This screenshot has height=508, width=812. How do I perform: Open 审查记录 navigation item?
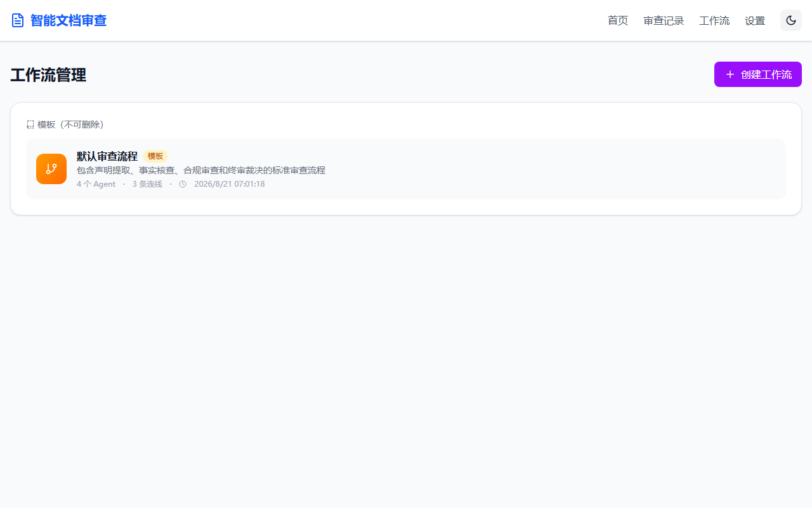664,20
